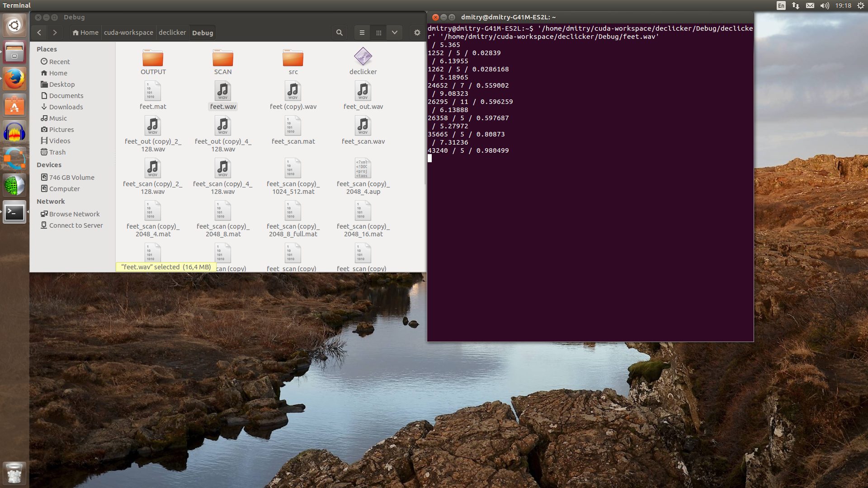
Task: Click the declicker breadcrumb button
Action: click(x=172, y=33)
